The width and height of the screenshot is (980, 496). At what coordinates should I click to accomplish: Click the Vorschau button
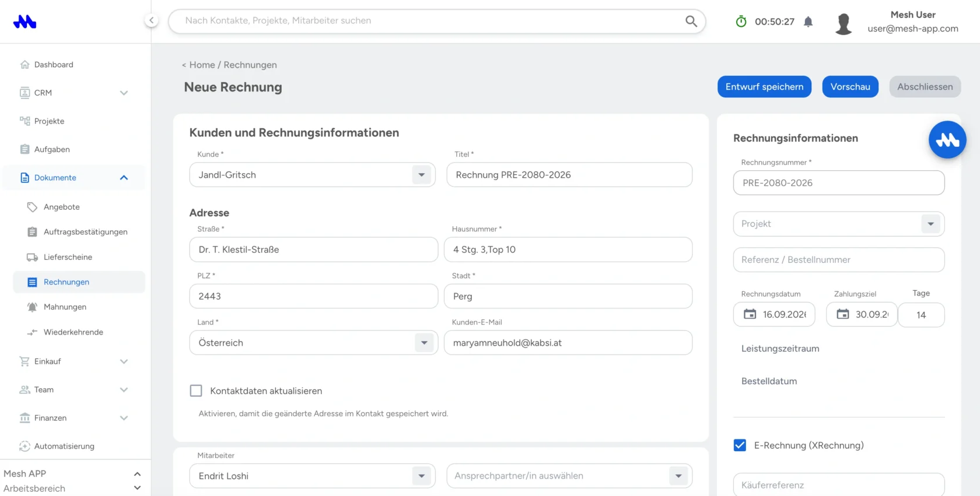tap(850, 87)
